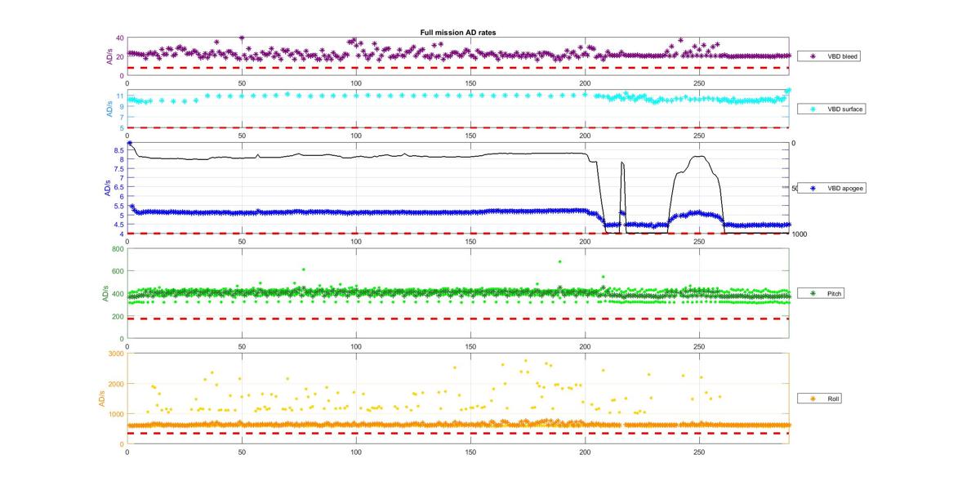The width and height of the screenshot is (980, 499).
Task: Click the orange AD/s axis label of Roll plot
Action: pyautogui.click(x=101, y=399)
